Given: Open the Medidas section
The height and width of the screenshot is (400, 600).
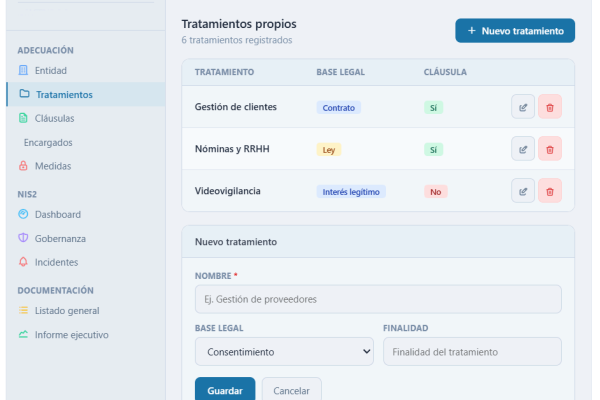Looking at the screenshot, I should click(86, 166).
